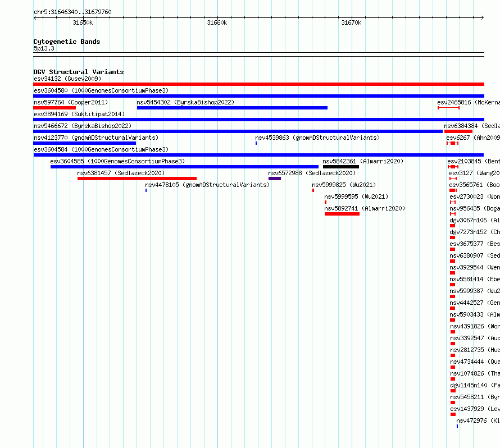Viewport: 500px width, 448px height.
Task: Open nsv3392547 variant label
Action: (475, 338)
